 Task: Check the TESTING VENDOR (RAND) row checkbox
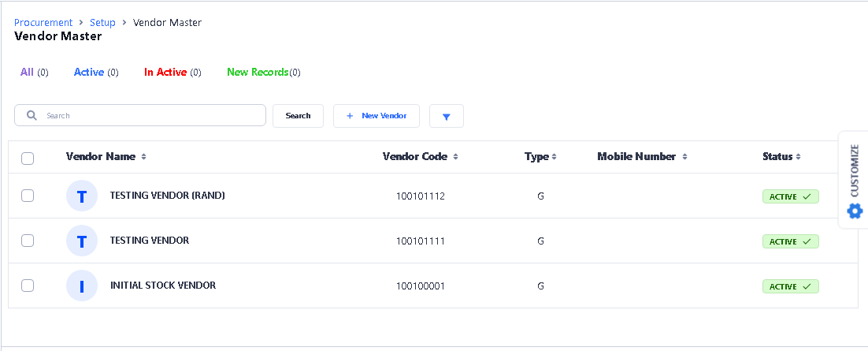click(28, 196)
